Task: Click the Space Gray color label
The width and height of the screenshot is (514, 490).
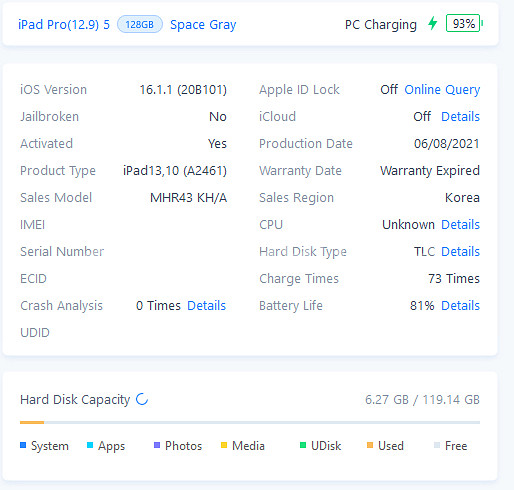Action: point(203,25)
